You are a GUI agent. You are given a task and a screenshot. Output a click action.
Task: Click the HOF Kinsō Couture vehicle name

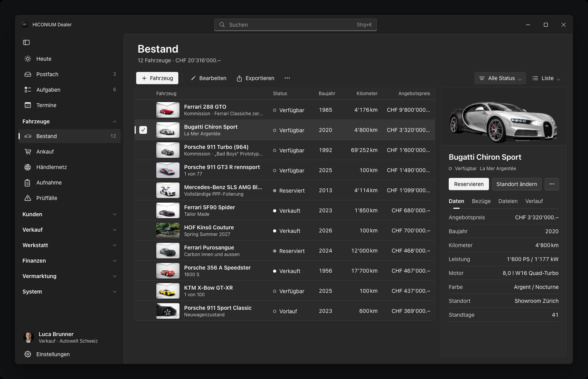pos(209,227)
